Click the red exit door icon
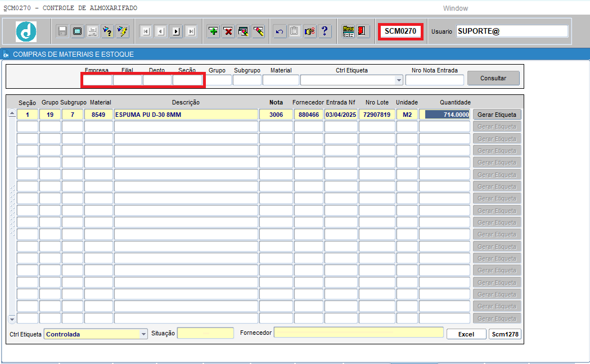Image resolution: width=590 pixels, height=364 pixels. [363, 31]
